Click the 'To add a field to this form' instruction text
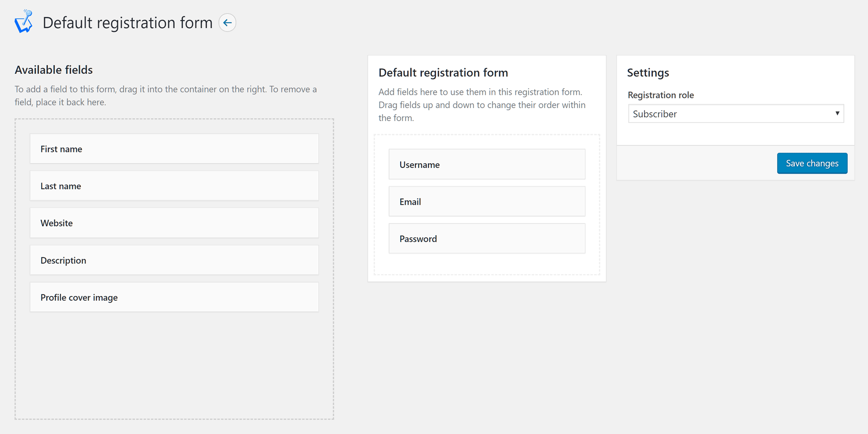This screenshot has width=868, height=434. (x=166, y=95)
